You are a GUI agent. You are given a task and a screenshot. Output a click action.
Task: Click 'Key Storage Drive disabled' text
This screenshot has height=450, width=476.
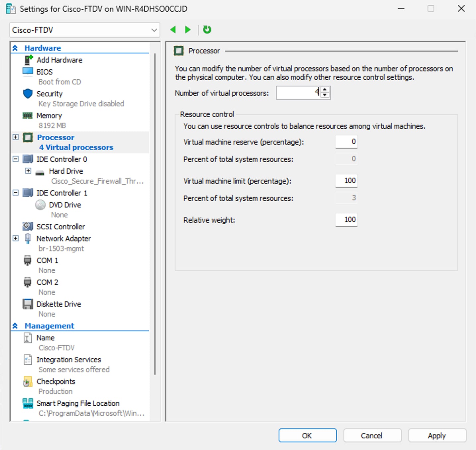tap(81, 104)
